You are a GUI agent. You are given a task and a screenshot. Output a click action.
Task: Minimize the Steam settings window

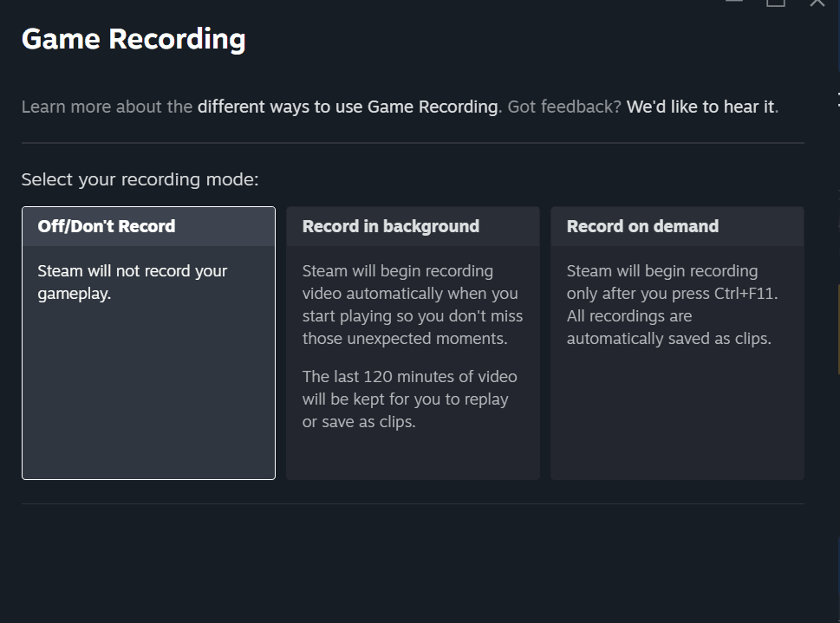[733, 4]
